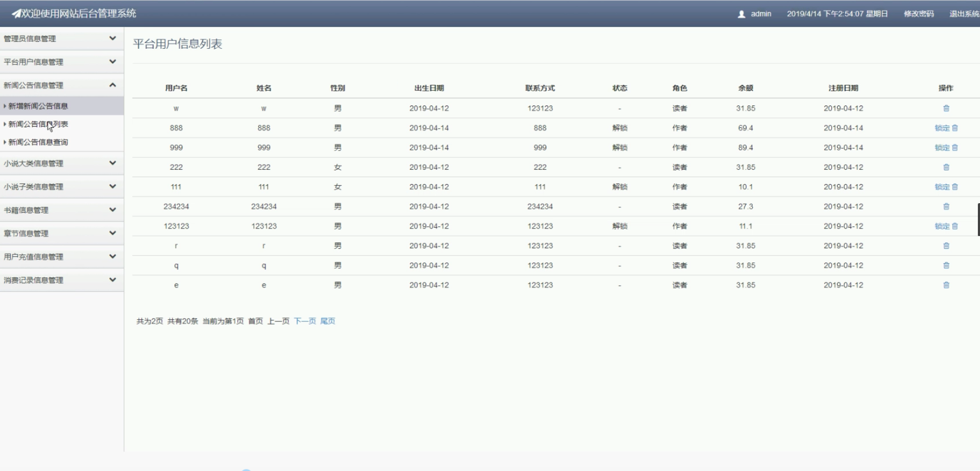Select 管理员信息管理 sidebar label
The width and height of the screenshot is (980, 471).
coord(30,39)
